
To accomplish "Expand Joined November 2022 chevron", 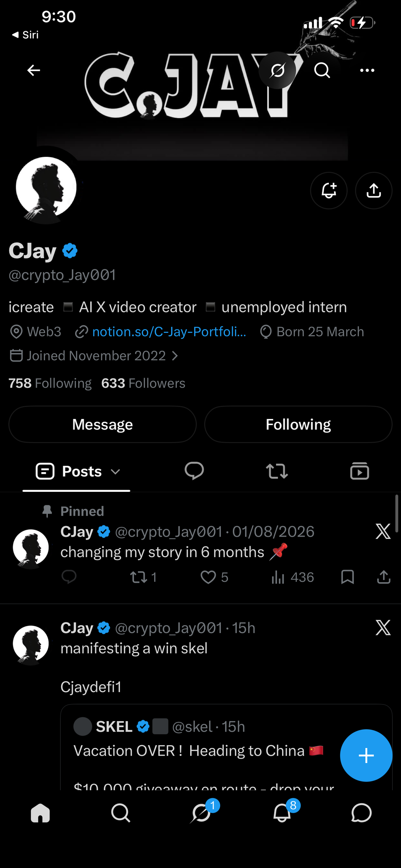I will (x=175, y=356).
